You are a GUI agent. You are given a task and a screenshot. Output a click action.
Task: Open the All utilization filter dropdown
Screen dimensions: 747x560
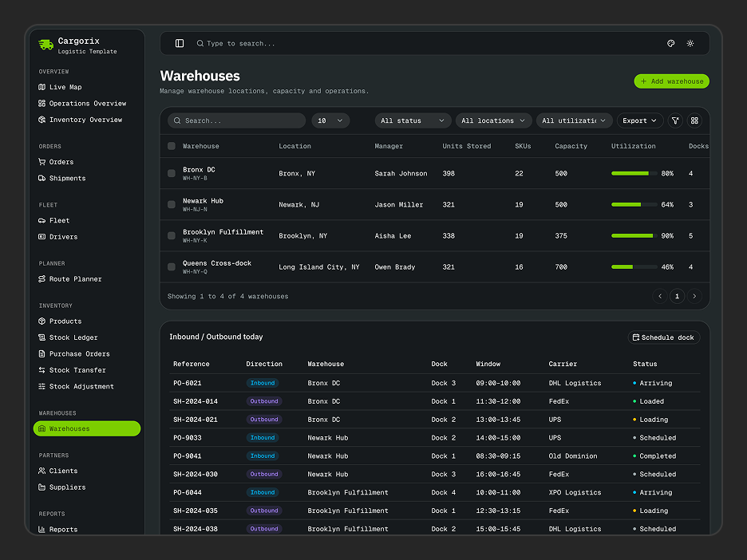(574, 120)
